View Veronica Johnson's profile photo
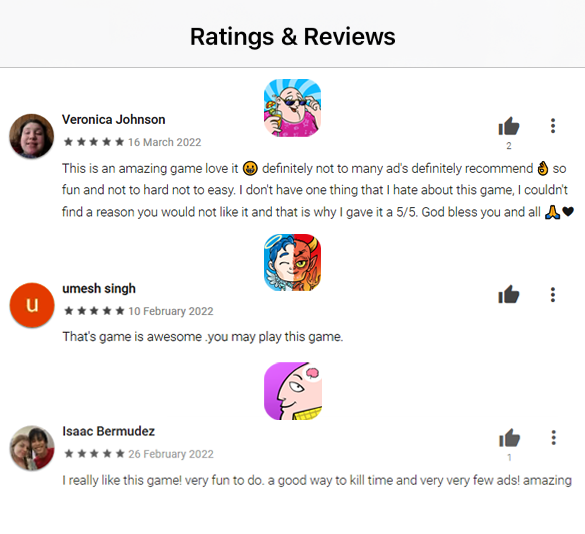This screenshot has width=585, height=534. (32, 136)
